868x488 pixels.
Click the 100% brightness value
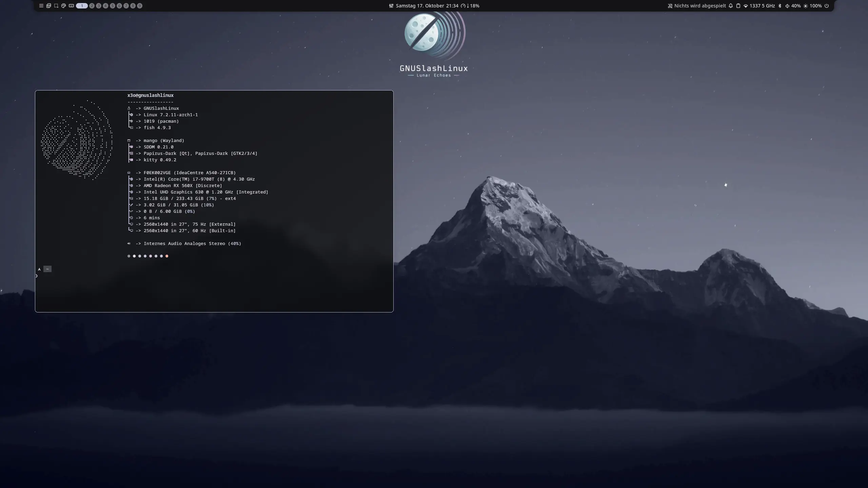tap(815, 6)
